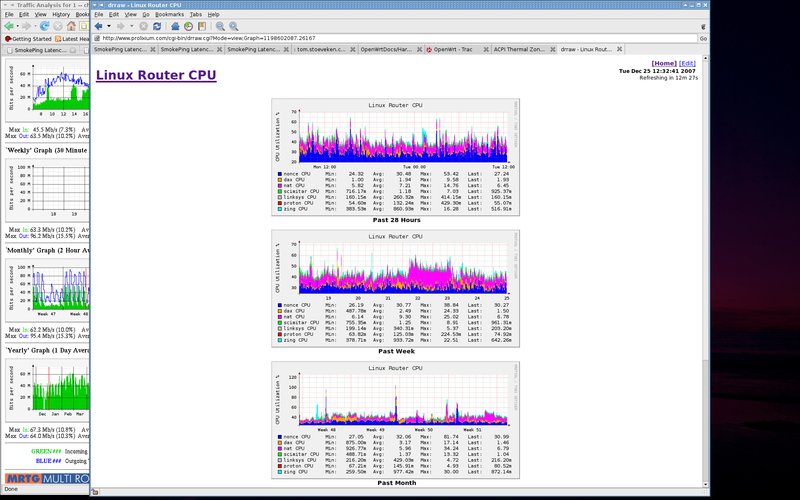Click the blue nonce CPU swatch in Past 28 Hours legend
The image size is (800, 500).
(280, 174)
